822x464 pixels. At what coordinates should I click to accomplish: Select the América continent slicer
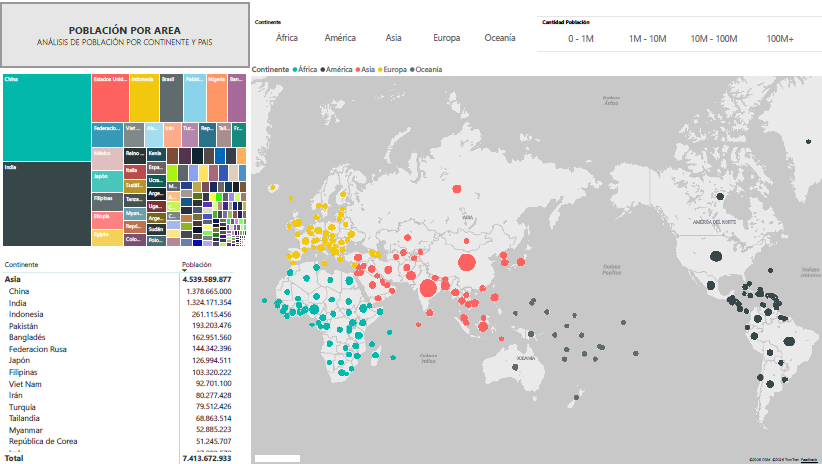tap(340, 38)
